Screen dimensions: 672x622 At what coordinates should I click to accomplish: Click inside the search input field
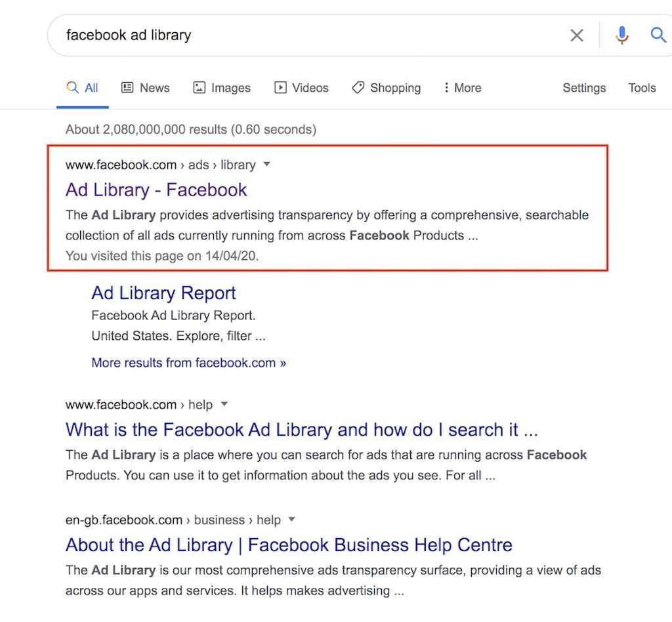tap(262, 35)
